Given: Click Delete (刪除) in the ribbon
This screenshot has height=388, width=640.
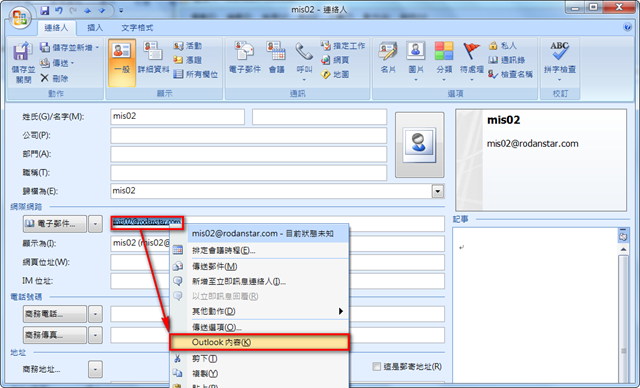Looking at the screenshot, I should click(x=54, y=78).
